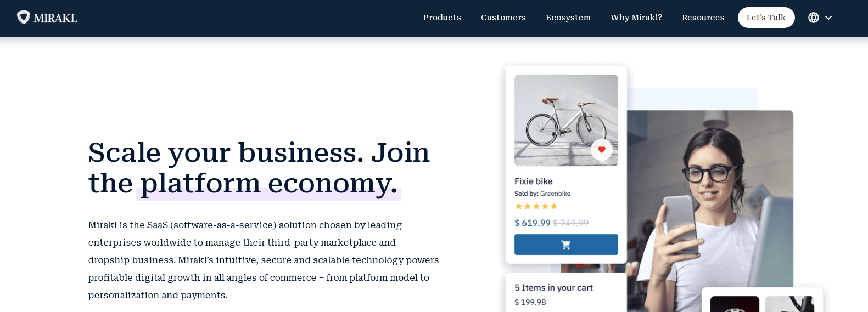Image resolution: width=868 pixels, height=312 pixels.
Task: Click the white shopping cart icon button
Action: pyautogui.click(x=566, y=245)
